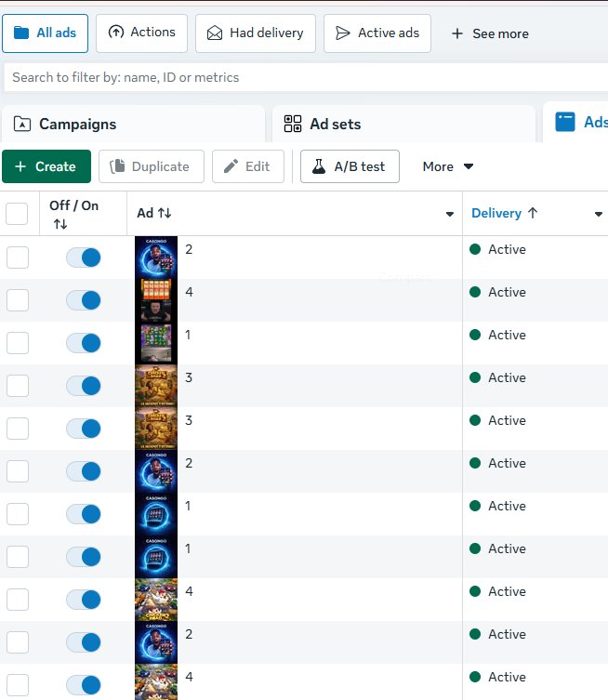Click the Had delivery envelope icon

pyautogui.click(x=215, y=33)
